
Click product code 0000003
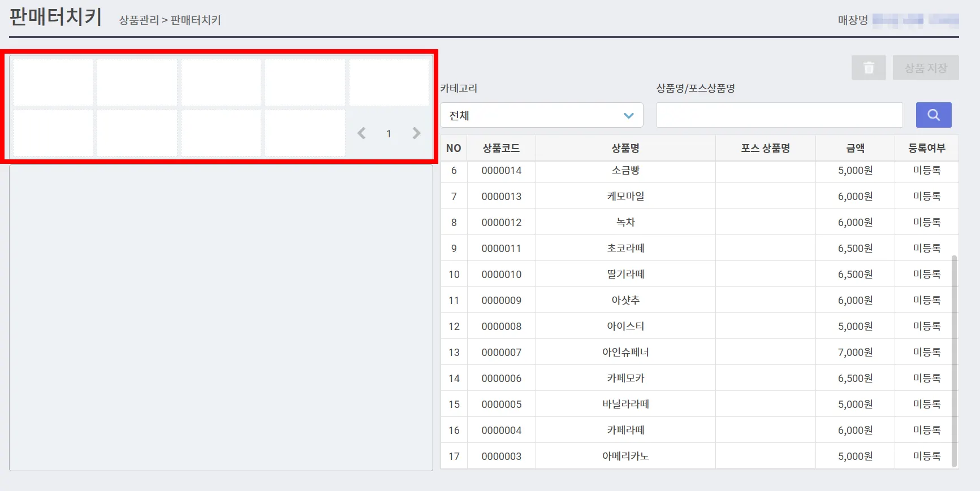click(x=502, y=457)
